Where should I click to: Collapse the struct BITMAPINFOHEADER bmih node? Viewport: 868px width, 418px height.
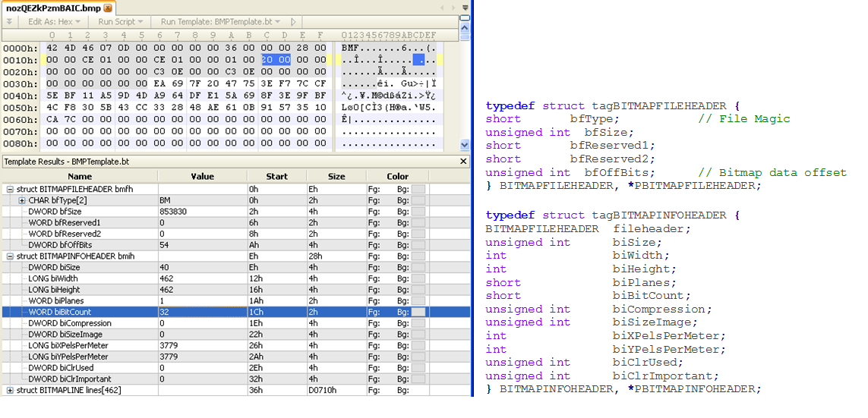click(10, 256)
